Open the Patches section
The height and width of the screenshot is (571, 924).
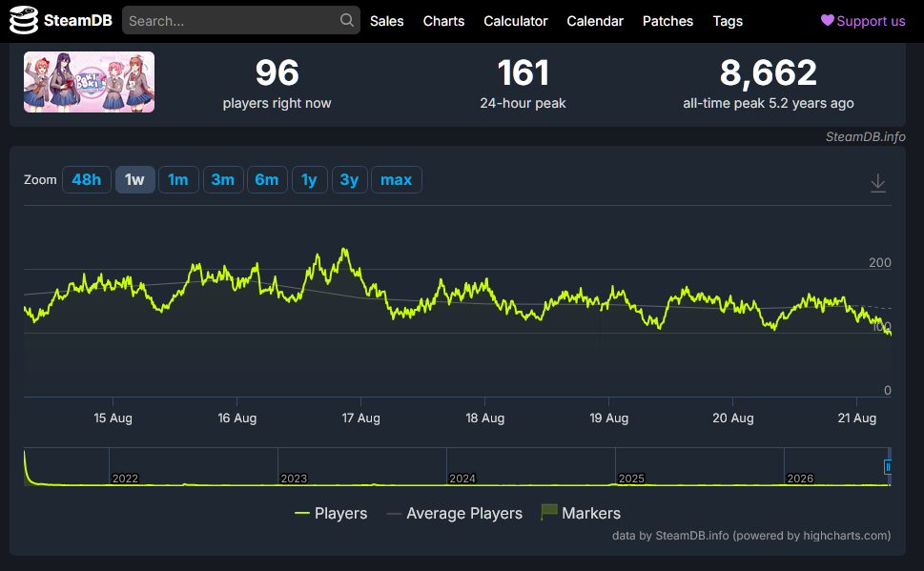pyautogui.click(x=667, y=21)
